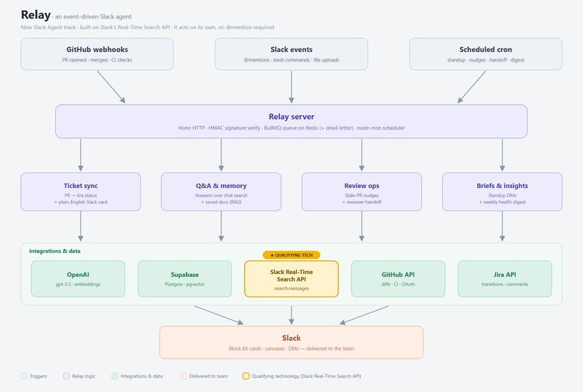Select the Supabase integration card
Viewport: 583px width, 392px height.
point(184,279)
